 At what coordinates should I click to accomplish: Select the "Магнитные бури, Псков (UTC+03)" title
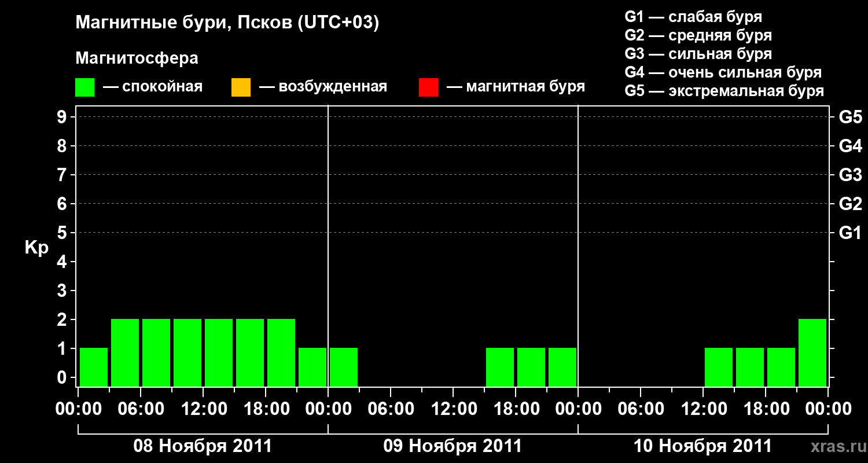click(227, 23)
